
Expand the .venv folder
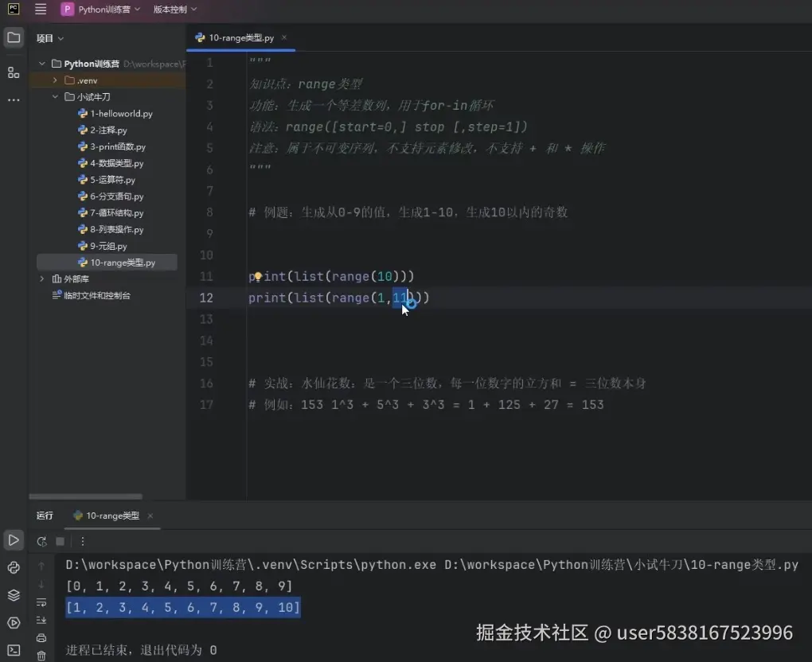54,80
